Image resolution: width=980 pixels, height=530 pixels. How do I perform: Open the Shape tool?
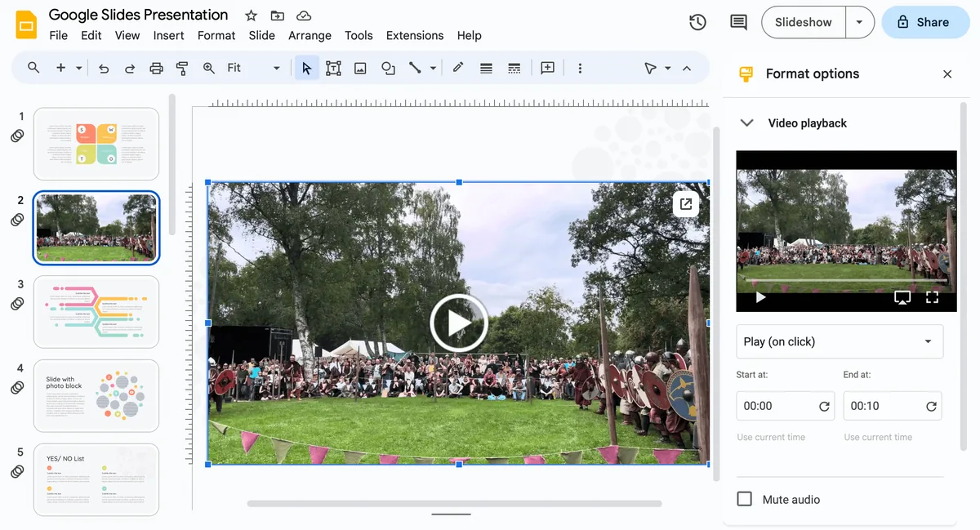click(388, 68)
